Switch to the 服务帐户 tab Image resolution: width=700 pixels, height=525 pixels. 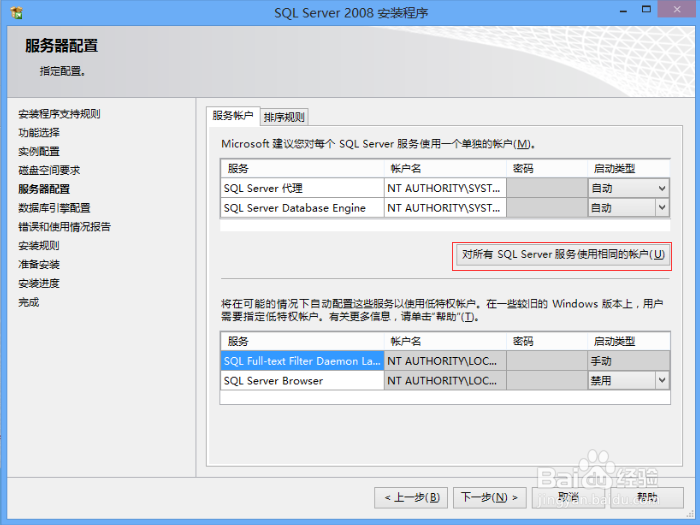(x=233, y=116)
